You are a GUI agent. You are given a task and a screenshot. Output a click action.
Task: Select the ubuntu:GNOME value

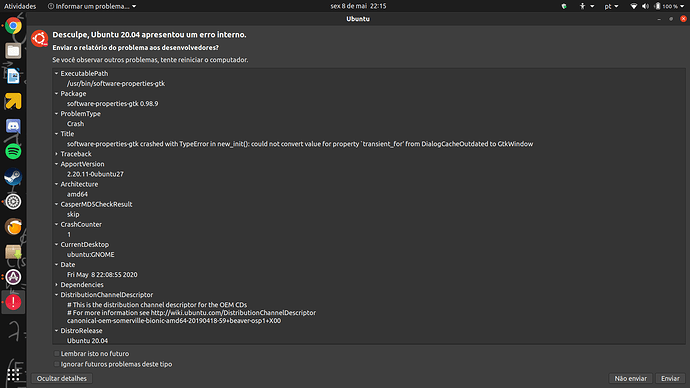(x=91, y=255)
